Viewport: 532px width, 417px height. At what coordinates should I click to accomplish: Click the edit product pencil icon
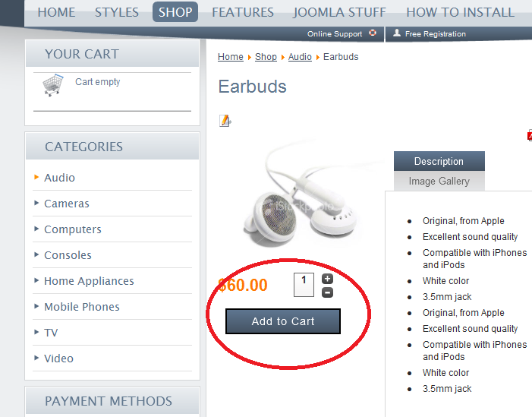225,121
